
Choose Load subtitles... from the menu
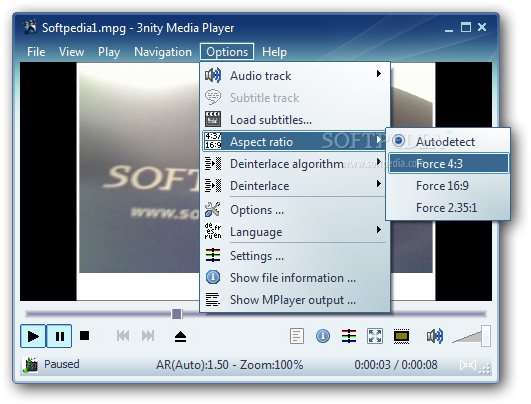[x=295, y=120]
